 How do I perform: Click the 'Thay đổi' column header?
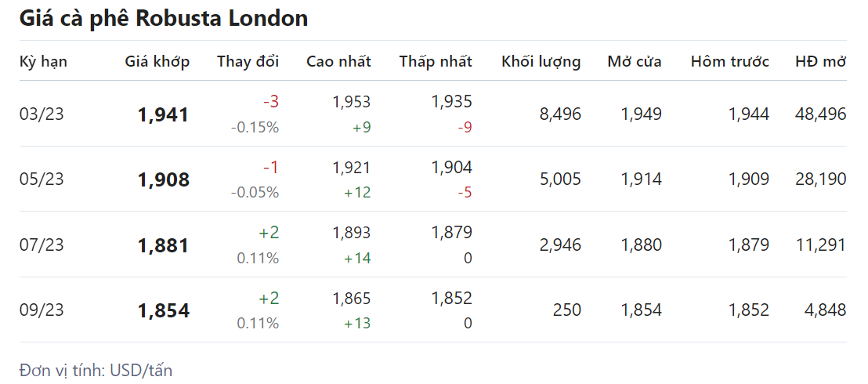[x=248, y=61]
